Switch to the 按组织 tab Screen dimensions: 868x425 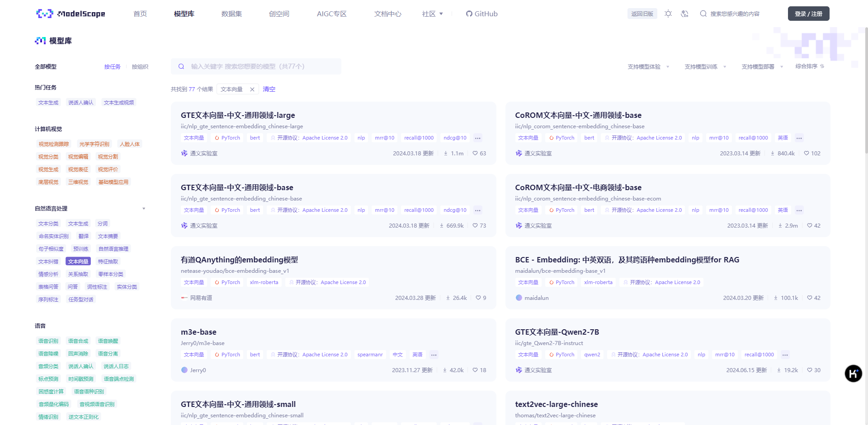(x=140, y=67)
